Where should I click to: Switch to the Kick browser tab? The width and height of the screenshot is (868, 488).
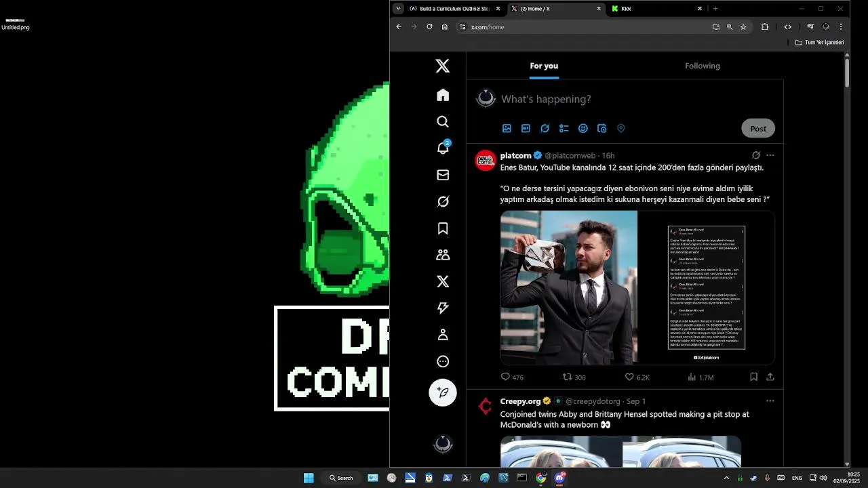[656, 9]
